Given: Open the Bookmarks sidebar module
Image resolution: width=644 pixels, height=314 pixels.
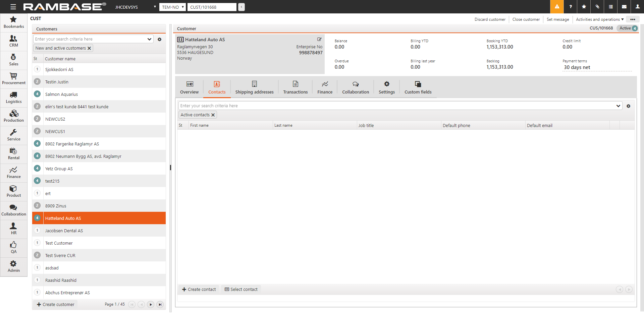Looking at the screenshot, I should click(13, 22).
